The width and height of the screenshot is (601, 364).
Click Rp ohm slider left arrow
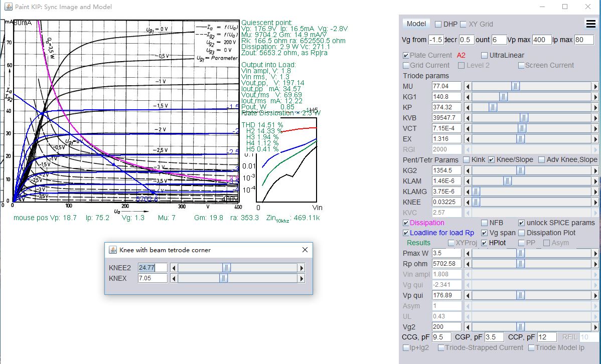pos(468,264)
